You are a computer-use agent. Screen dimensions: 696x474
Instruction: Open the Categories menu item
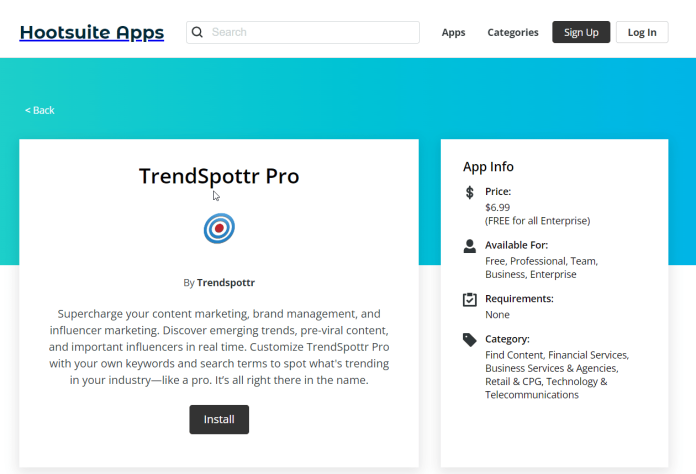513,32
